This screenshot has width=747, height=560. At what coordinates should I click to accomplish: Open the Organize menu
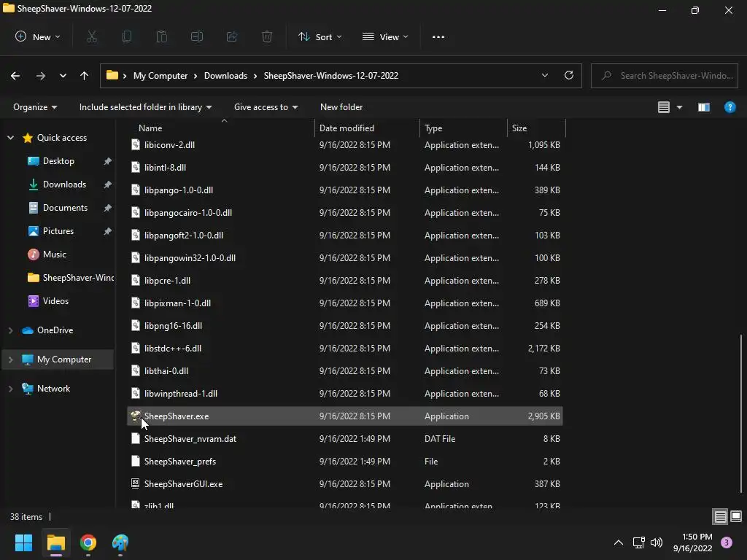35,107
